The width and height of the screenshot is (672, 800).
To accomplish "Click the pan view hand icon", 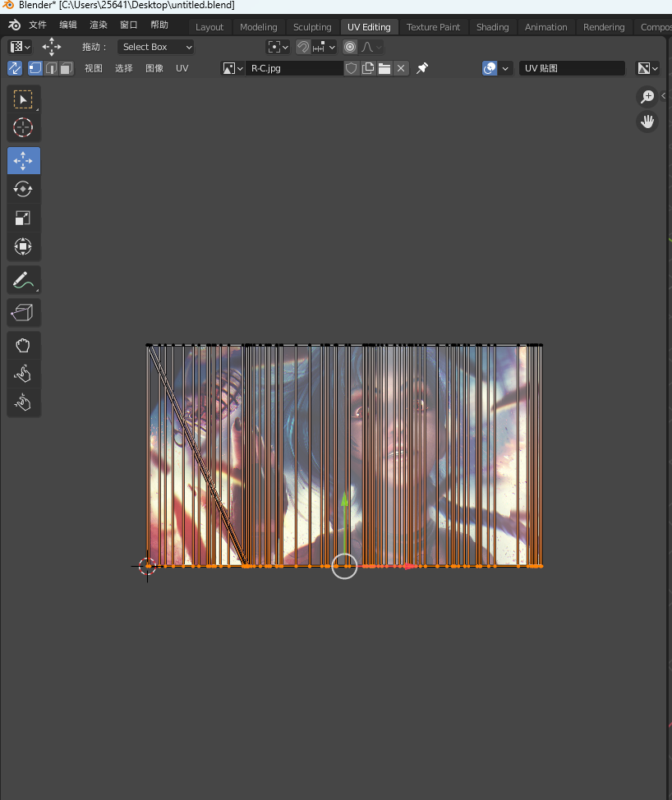I will point(647,122).
